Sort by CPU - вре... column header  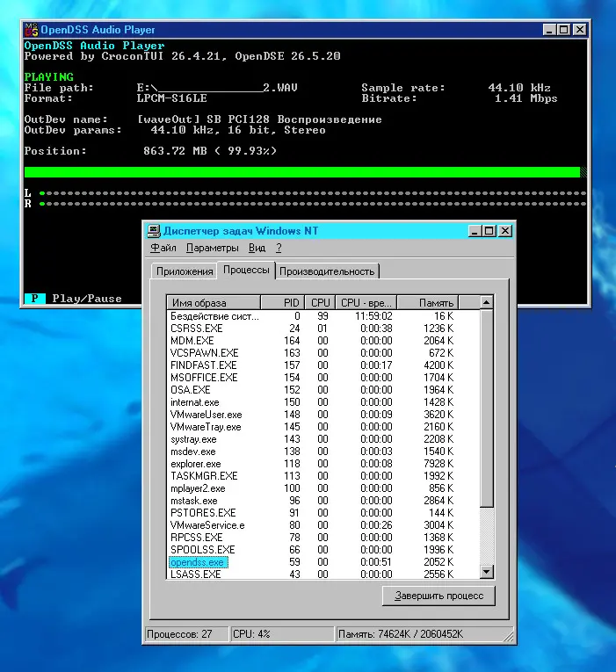366,302
